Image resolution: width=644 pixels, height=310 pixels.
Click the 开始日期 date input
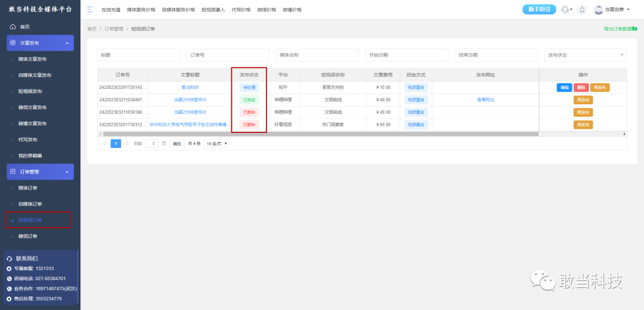[407, 55]
